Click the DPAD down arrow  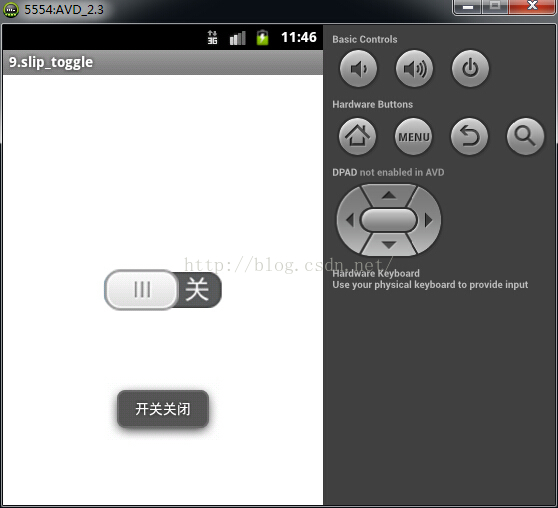(x=389, y=245)
